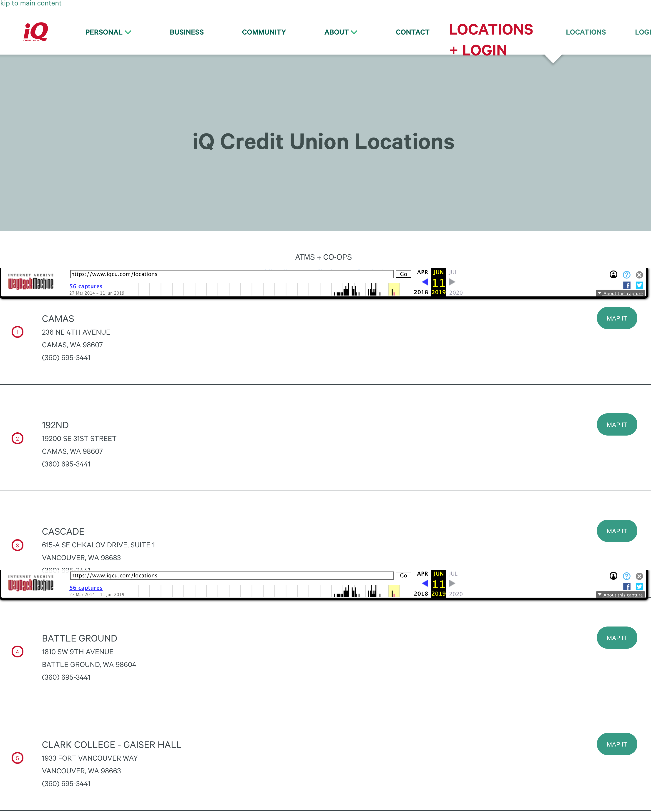Image resolution: width=651 pixels, height=812 pixels.
Task: Open the help question mark icon in top Wayback bar
Action: 626,275
